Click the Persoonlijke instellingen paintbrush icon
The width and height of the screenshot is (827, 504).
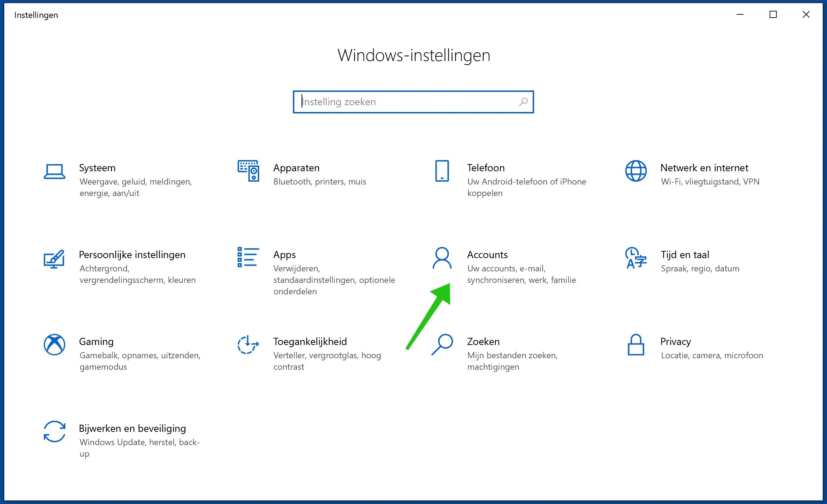coord(54,259)
